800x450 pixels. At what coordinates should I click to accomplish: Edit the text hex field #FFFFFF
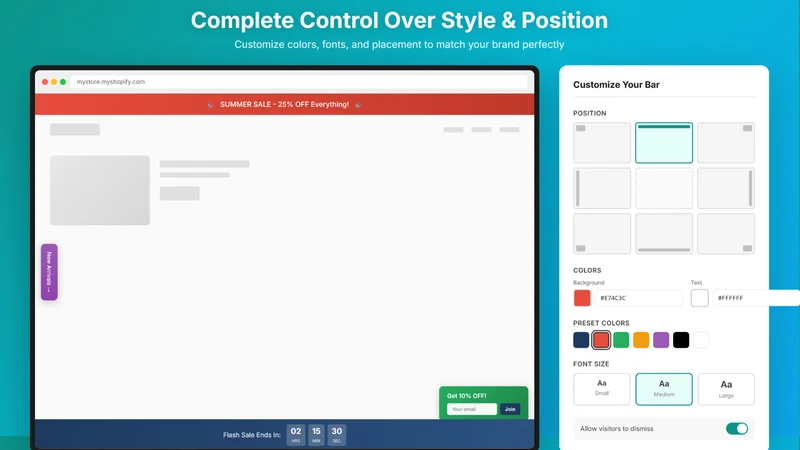pyautogui.click(x=756, y=298)
